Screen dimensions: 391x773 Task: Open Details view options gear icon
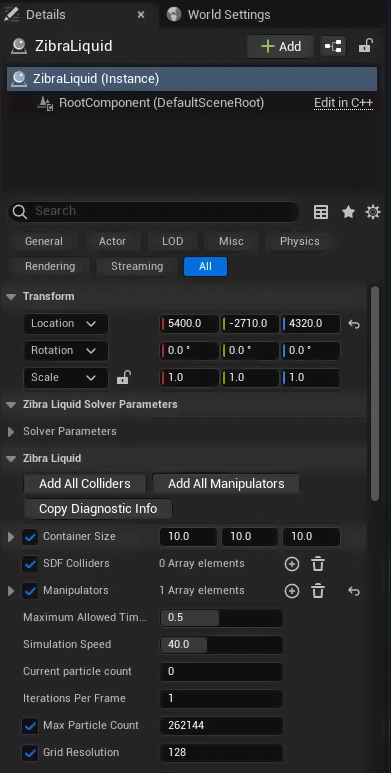click(373, 212)
